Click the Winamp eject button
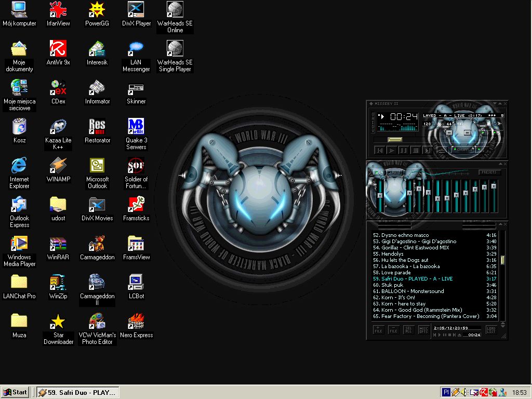Image resolution: width=532 pixels, height=399 pixels. coord(441,150)
